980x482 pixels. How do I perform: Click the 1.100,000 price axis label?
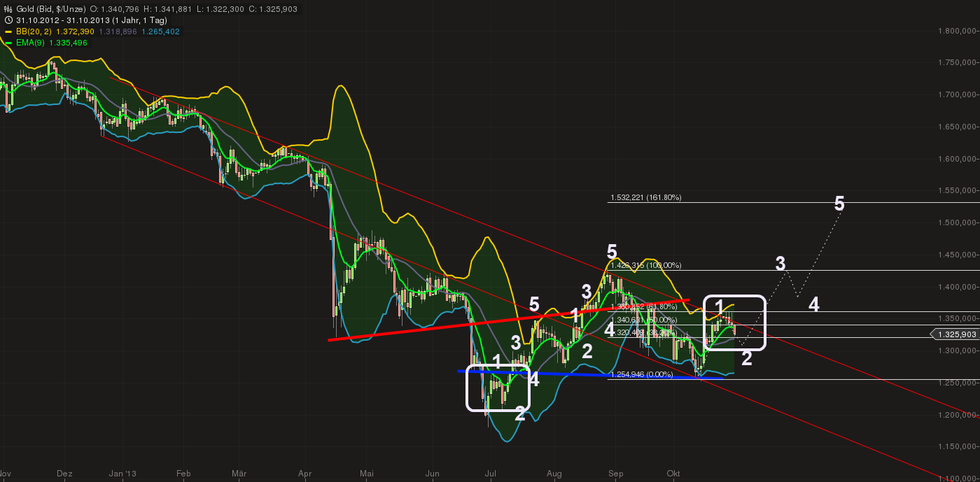click(958, 479)
